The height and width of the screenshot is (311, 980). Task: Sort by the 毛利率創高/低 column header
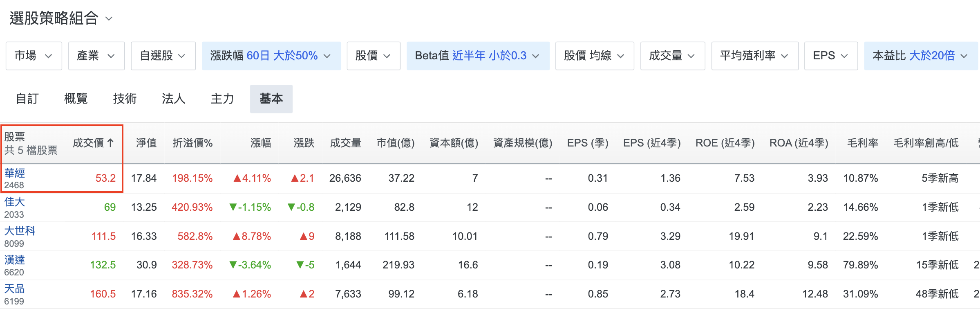coord(926,143)
